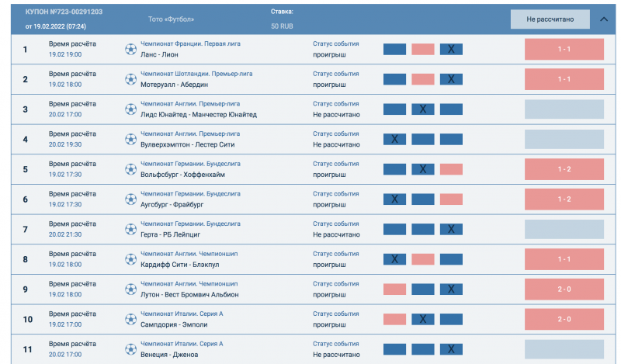621x364 pixels.
Task: Click the football icon beside Вулверхэмптон - Лестер Сити
Action: [130, 139]
